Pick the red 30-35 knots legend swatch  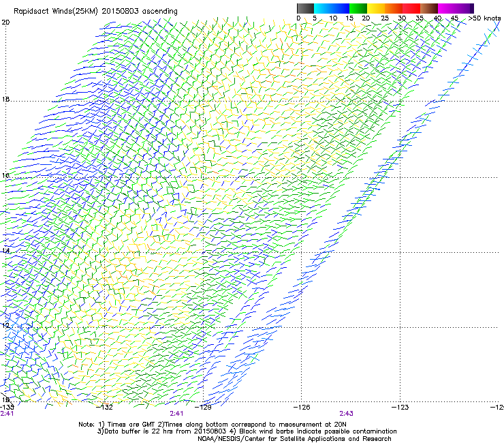click(x=411, y=8)
